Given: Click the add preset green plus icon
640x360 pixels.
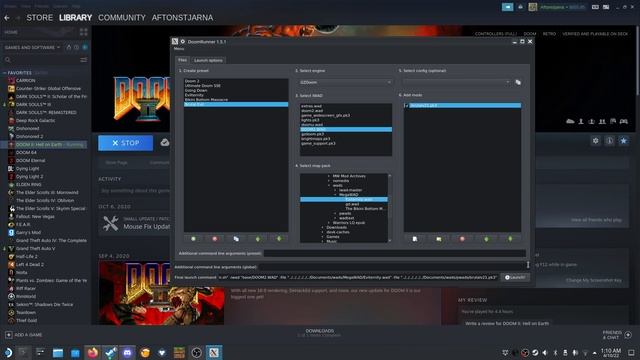Looking at the screenshot, I should point(193,239).
